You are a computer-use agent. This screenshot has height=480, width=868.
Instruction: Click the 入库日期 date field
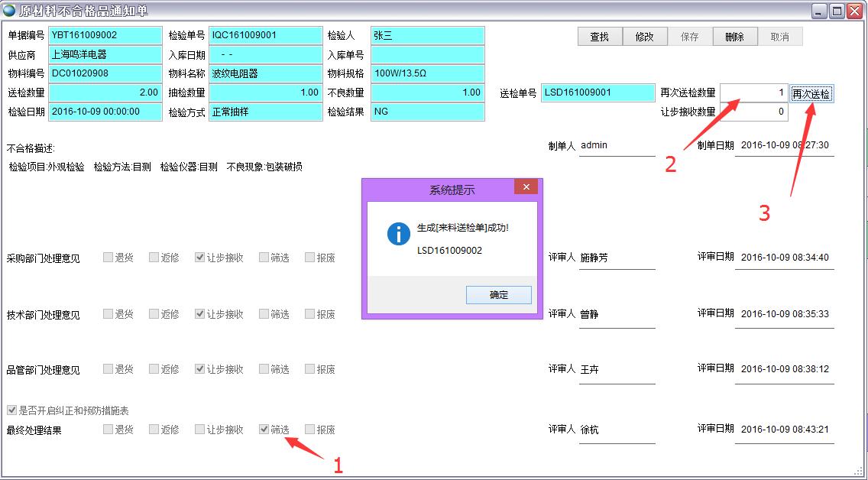(265, 55)
